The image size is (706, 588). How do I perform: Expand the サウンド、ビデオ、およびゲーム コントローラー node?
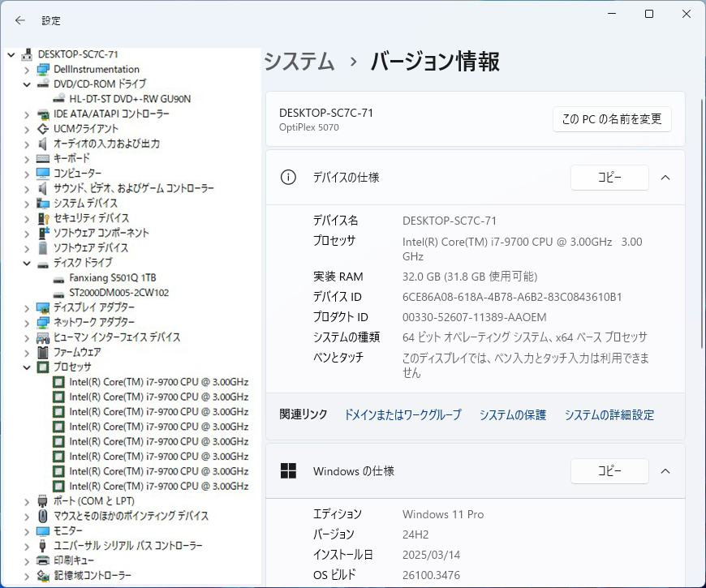27,189
